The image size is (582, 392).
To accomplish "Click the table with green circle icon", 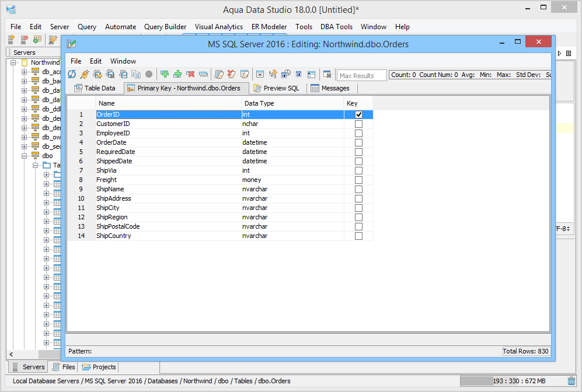I will (37, 39).
